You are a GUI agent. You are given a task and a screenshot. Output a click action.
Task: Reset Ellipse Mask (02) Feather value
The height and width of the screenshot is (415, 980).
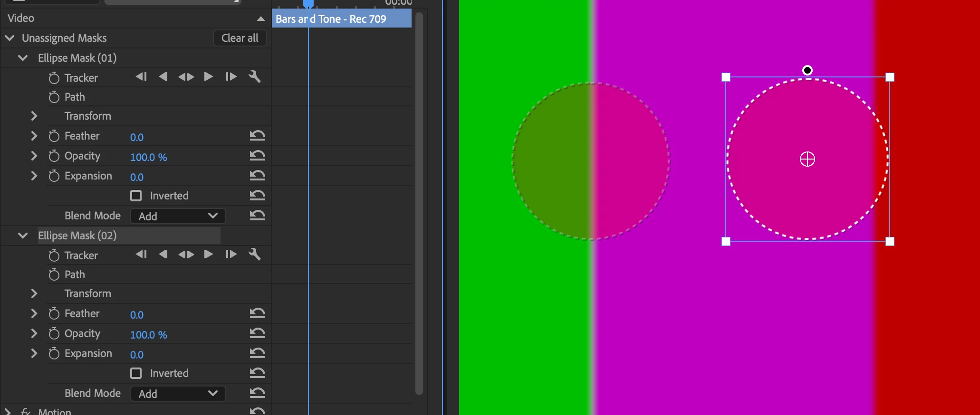tap(257, 313)
